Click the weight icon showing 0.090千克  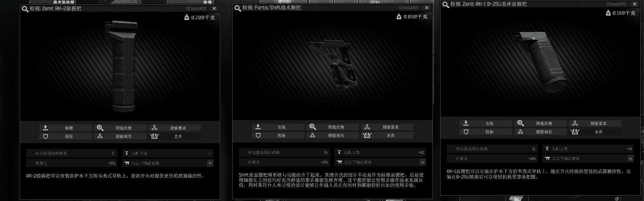tap(399, 16)
